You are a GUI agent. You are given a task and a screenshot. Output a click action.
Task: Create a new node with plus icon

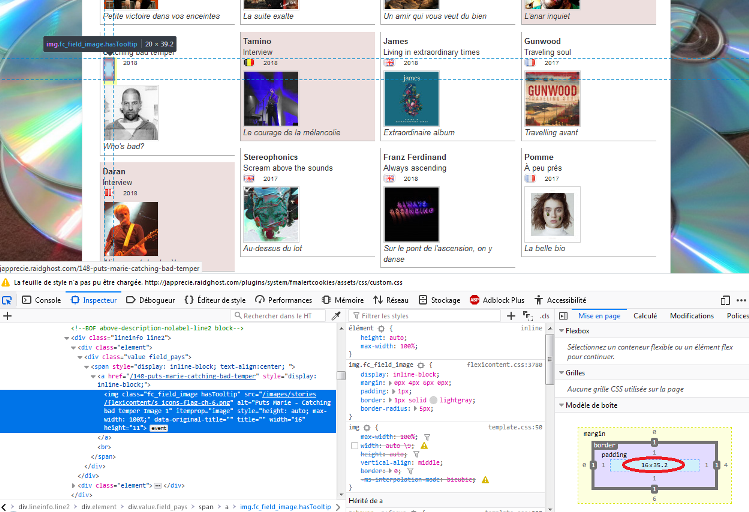pos(7,316)
